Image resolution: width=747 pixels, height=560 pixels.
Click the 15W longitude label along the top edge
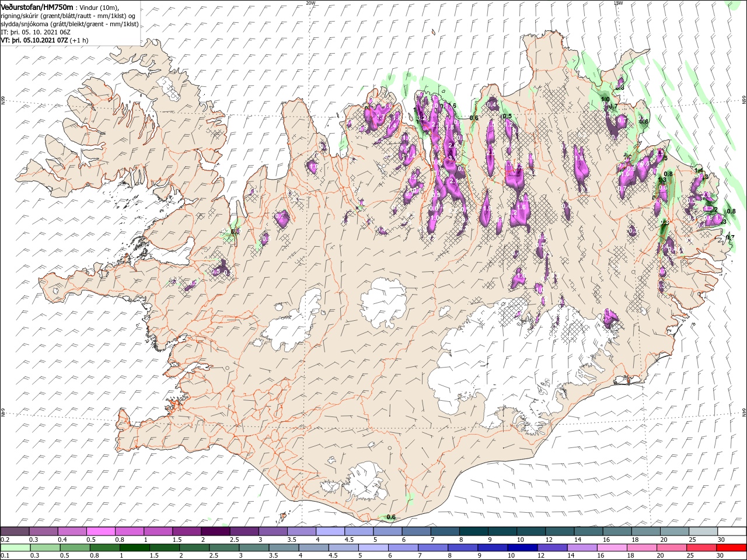coord(618,2)
